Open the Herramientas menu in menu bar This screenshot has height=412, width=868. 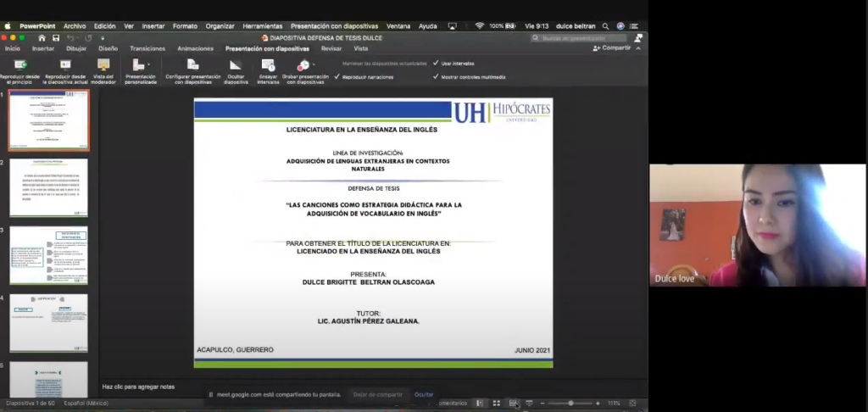point(262,26)
